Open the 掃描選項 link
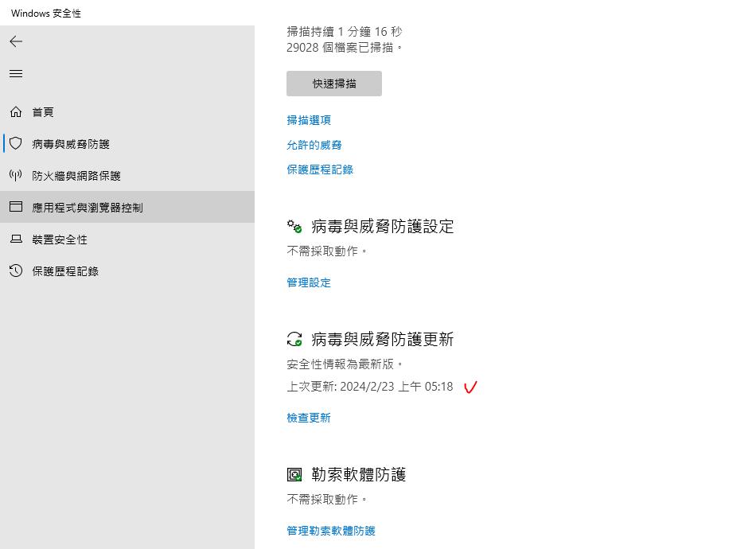756x549 pixels. click(309, 120)
